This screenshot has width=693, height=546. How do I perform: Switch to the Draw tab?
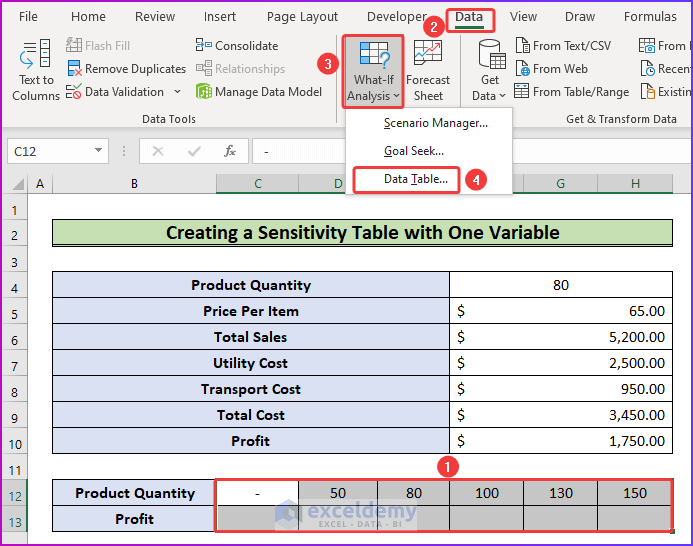click(x=580, y=17)
